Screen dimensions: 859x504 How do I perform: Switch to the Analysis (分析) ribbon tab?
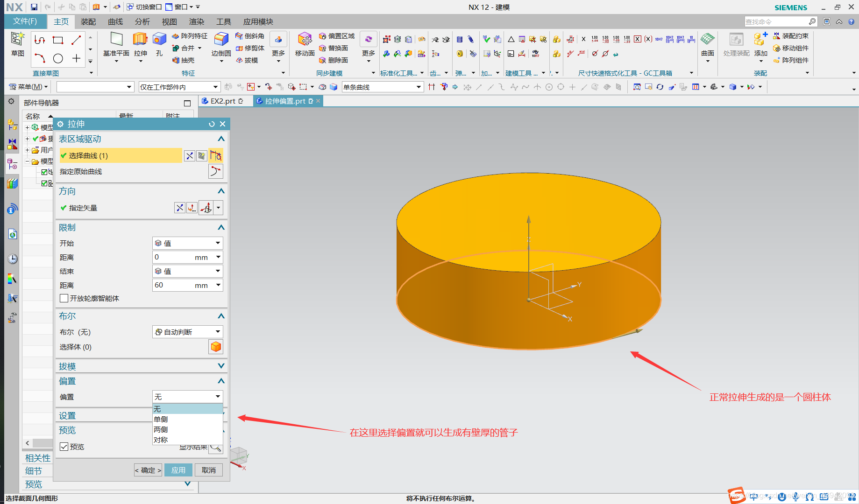142,21
